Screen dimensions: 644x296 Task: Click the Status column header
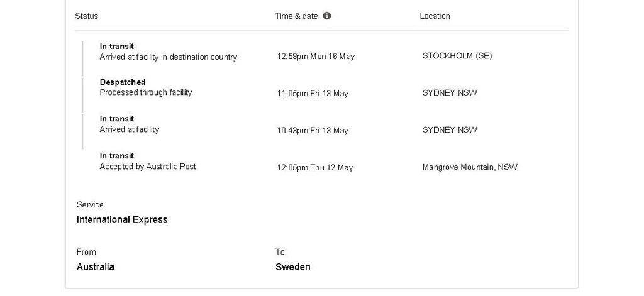87,16
